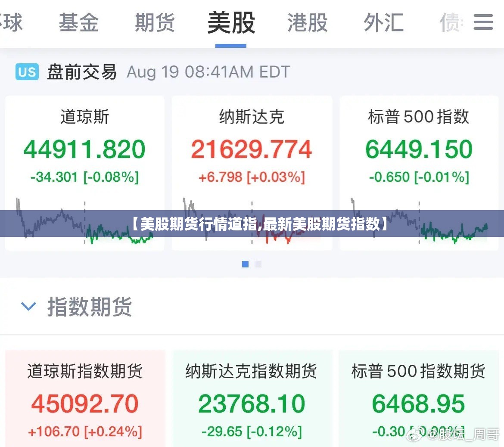Select the second carousel page dot

pyautogui.click(x=258, y=264)
